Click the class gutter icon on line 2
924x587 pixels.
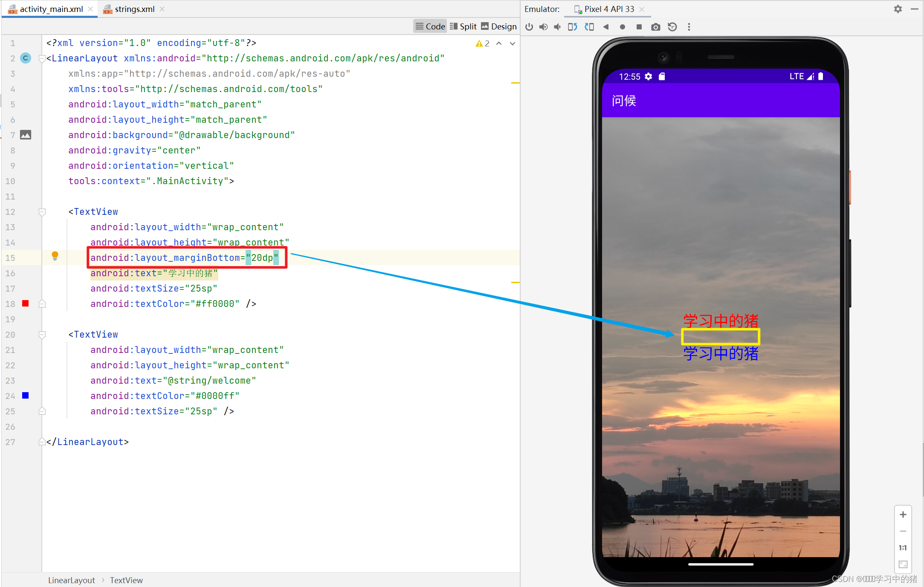tap(26, 58)
